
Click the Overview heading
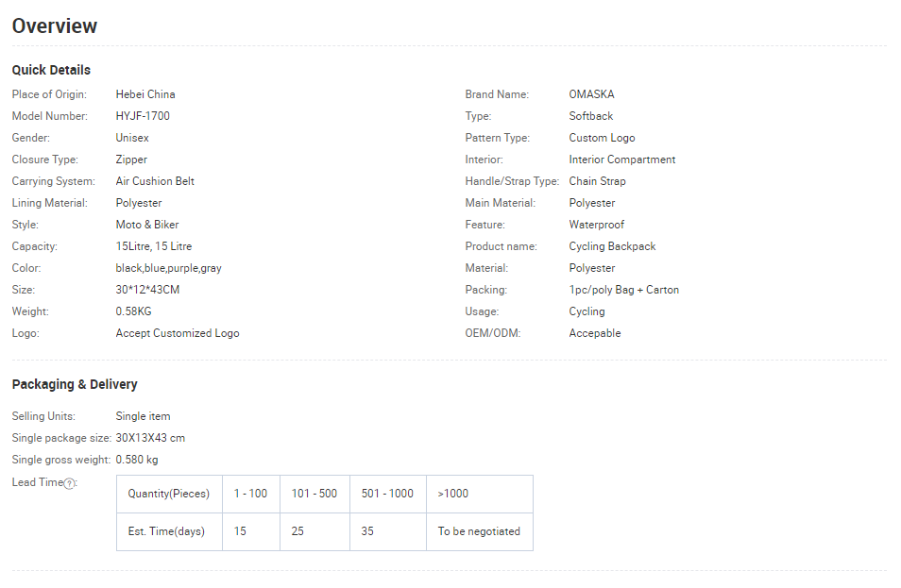(x=55, y=25)
